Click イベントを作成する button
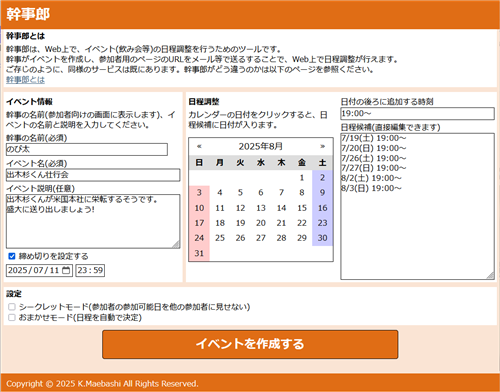The height and width of the screenshot is (392, 500). coord(250,344)
